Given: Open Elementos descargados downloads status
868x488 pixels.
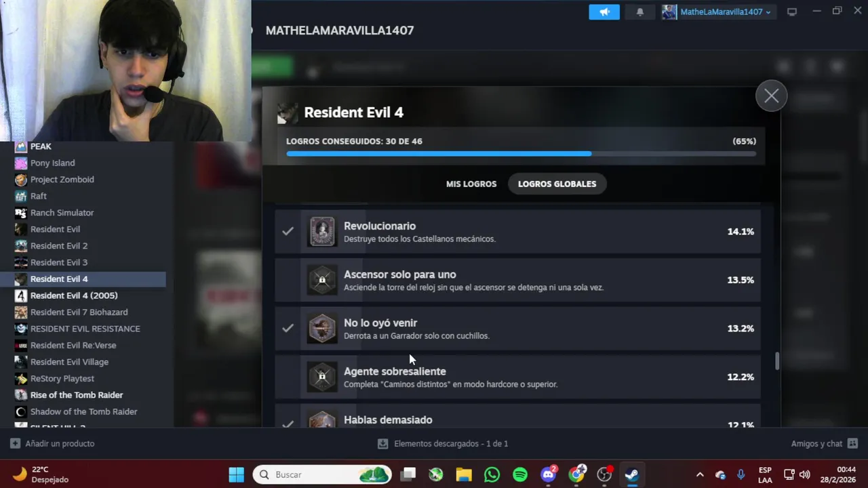Looking at the screenshot, I should pos(443,443).
